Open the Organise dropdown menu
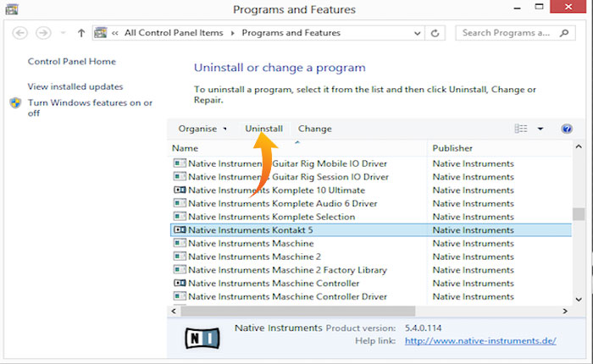593x364 pixels. point(202,129)
